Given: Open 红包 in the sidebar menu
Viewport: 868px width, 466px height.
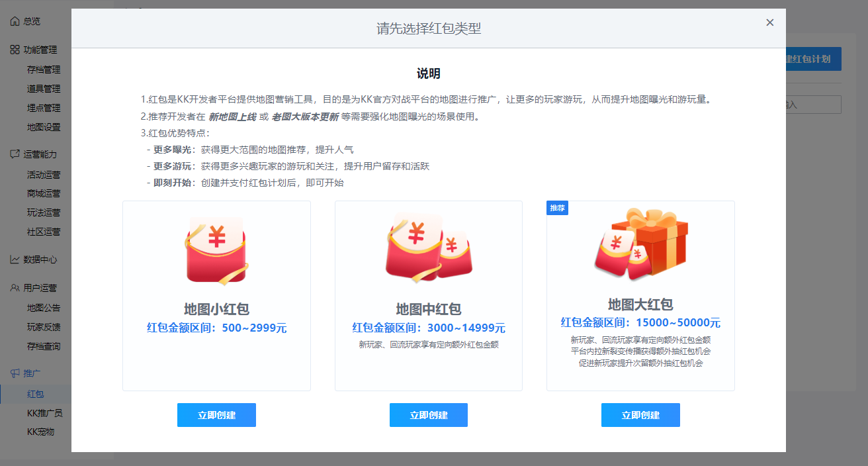Looking at the screenshot, I should [36, 394].
